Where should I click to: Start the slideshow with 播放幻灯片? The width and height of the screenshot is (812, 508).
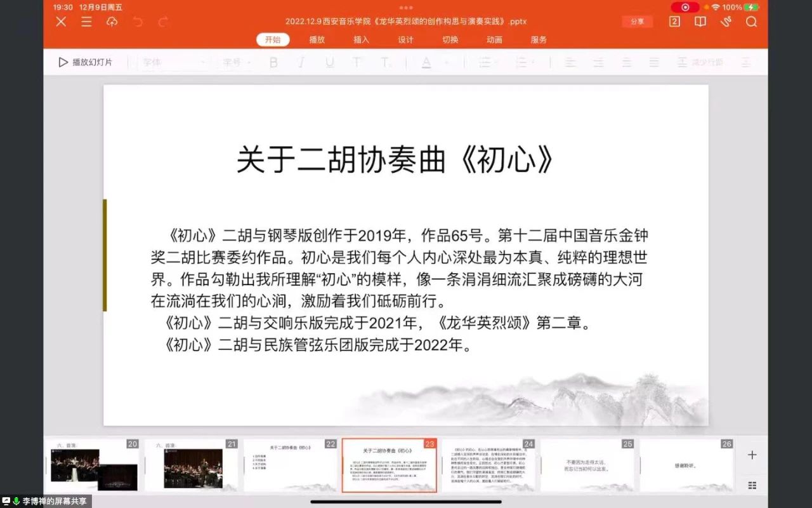tap(86, 62)
